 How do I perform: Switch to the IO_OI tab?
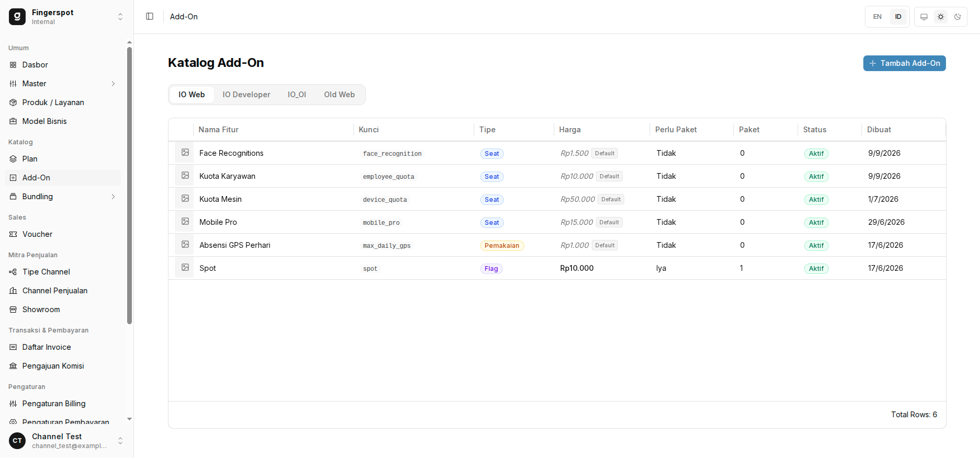[x=297, y=95]
